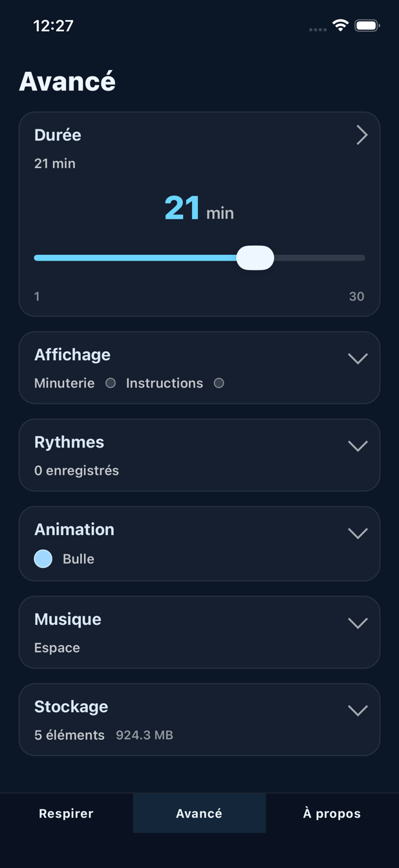
Task: Select the Avancé tab
Action: pyautogui.click(x=199, y=813)
